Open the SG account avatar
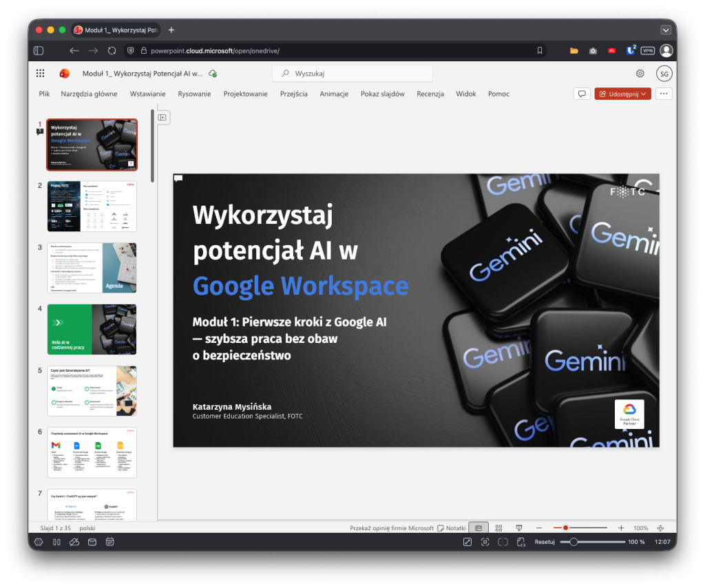 coord(664,73)
